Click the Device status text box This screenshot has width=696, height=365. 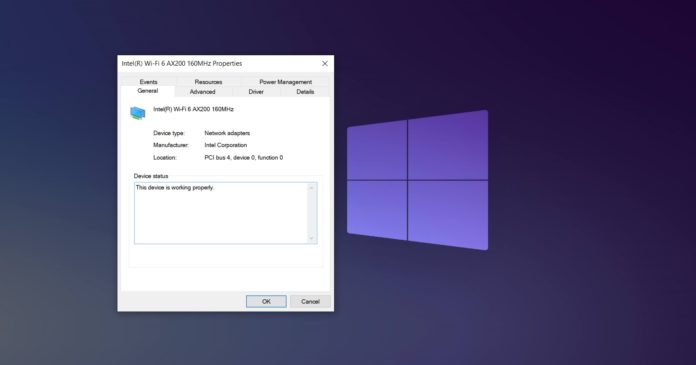[225, 213]
